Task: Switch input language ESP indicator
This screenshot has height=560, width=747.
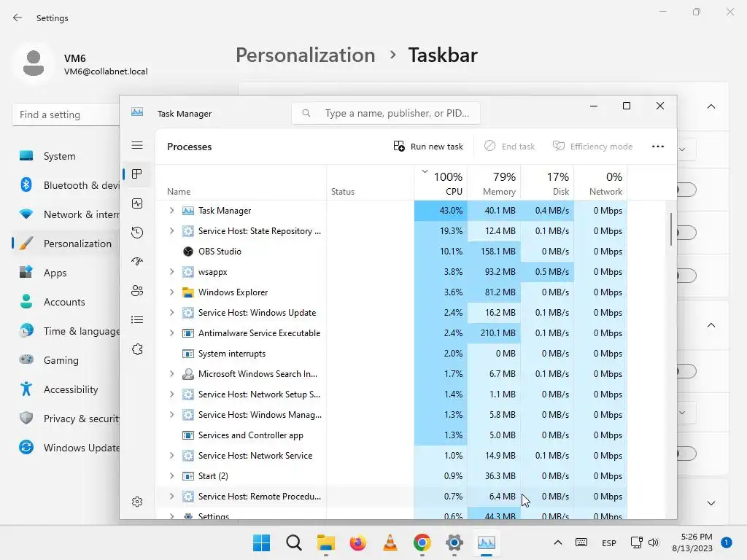Action: [x=609, y=542]
